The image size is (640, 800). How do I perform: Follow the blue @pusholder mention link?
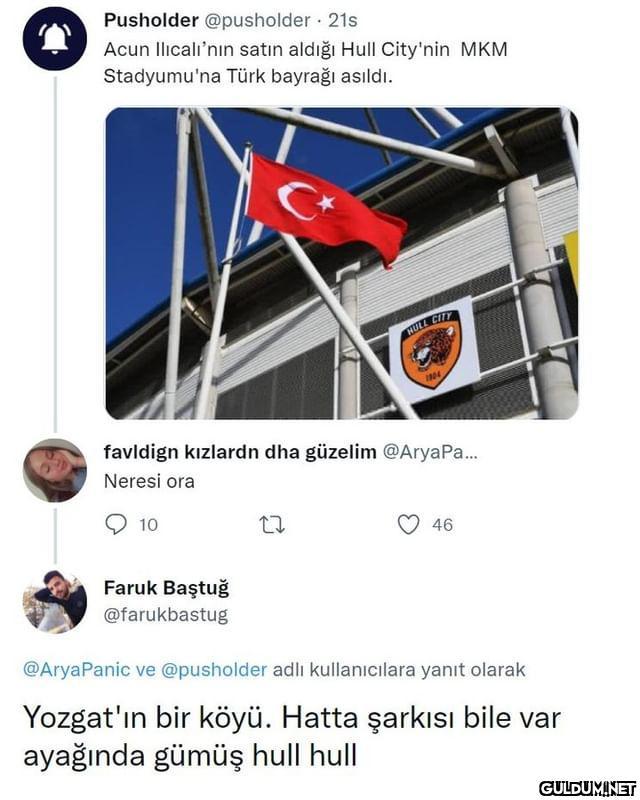[x=214, y=669]
